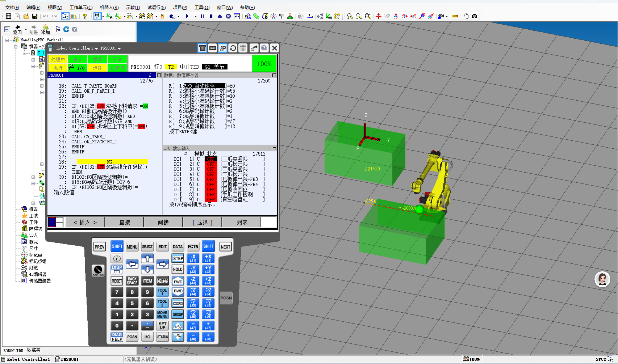Click up arrow key on pendant
This screenshot has width=618, height=364.
[147, 258]
